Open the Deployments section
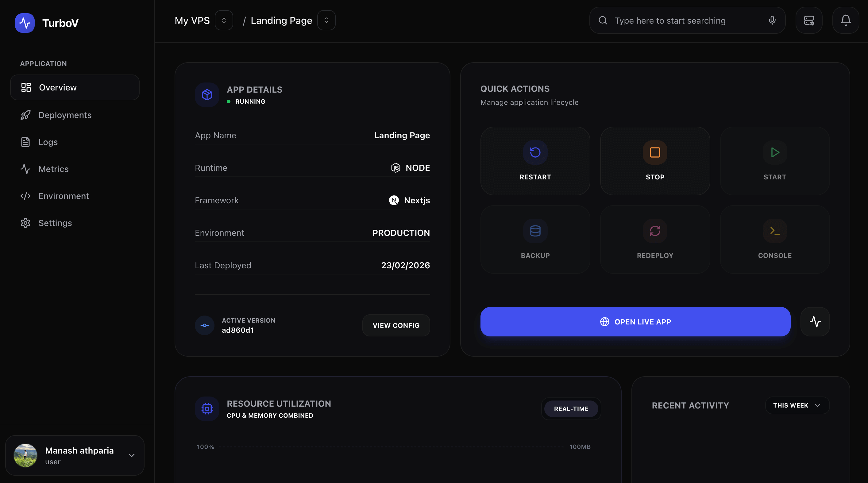 (x=65, y=115)
